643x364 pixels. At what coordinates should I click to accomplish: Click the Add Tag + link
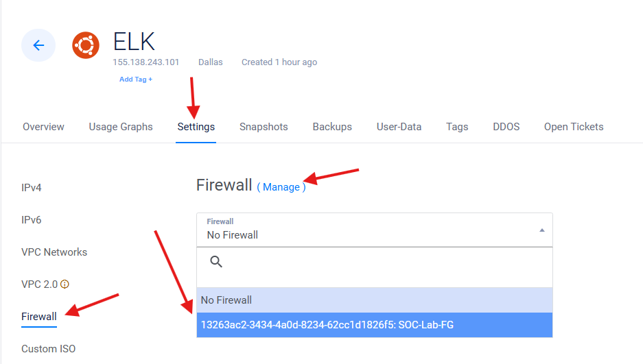(136, 80)
